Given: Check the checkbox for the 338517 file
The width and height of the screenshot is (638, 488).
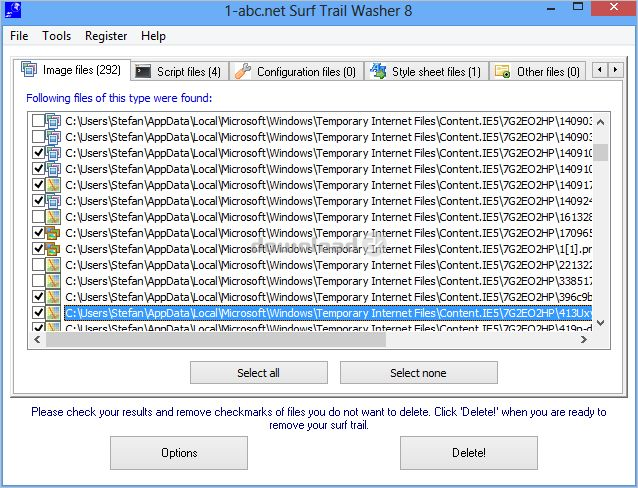Looking at the screenshot, I should pos(38,281).
